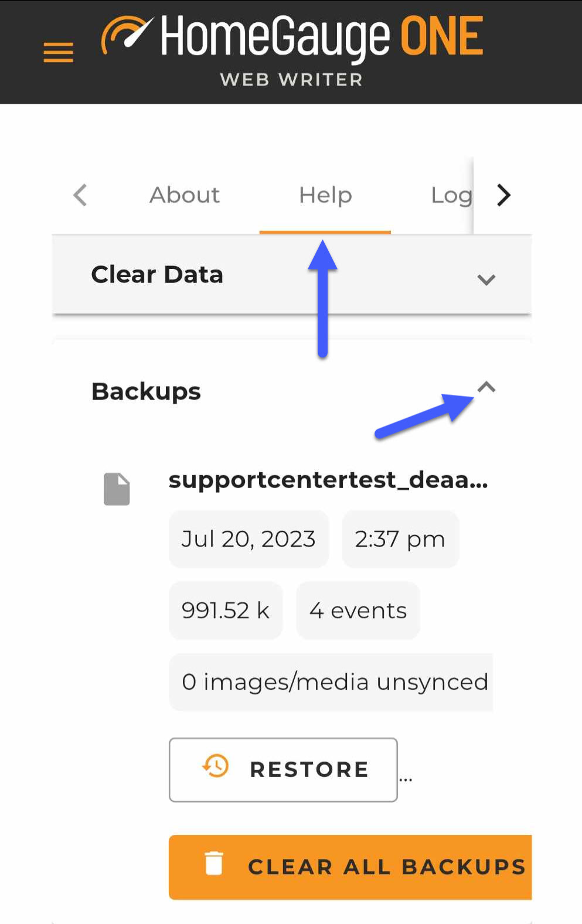The width and height of the screenshot is (582, 924).
Task: Switch to the About tab
Action: pos(185,195)
